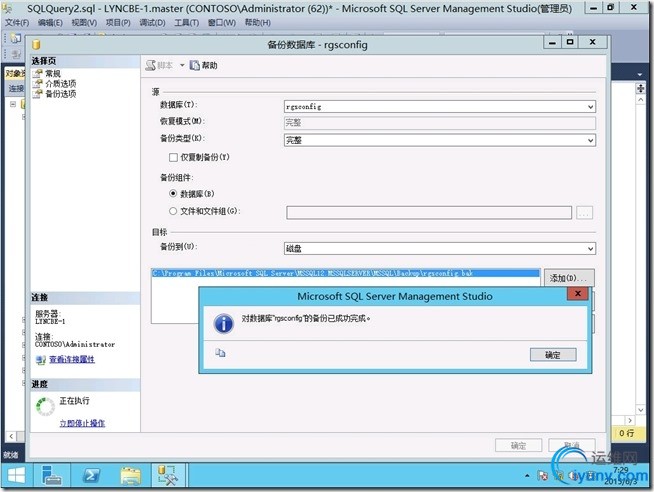Image resolution: width=654 pixels, height=492 pixels.
Task: Click 确定 in the backup success message box
Action: [553, 355]
